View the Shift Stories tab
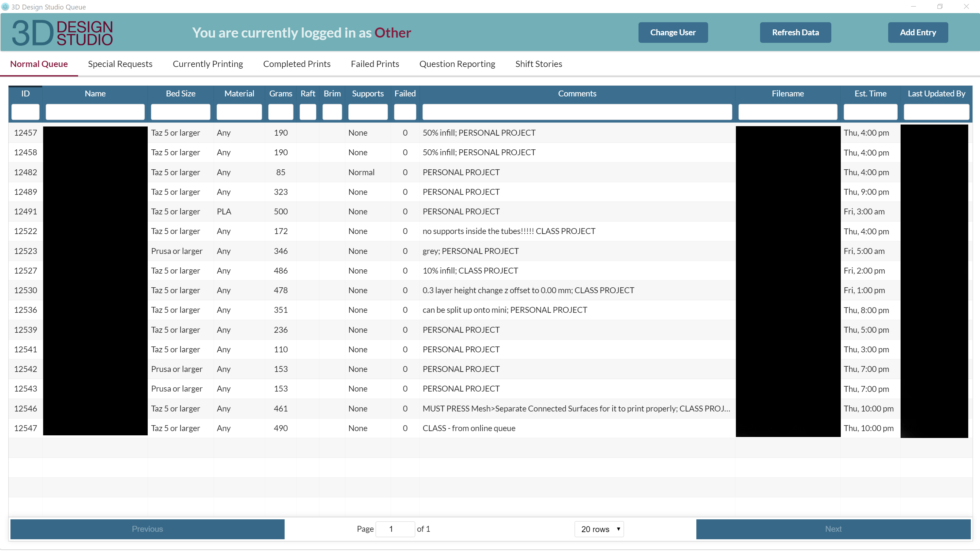The height and width of the screenshot is (553, 980). [x=539, y=64]
